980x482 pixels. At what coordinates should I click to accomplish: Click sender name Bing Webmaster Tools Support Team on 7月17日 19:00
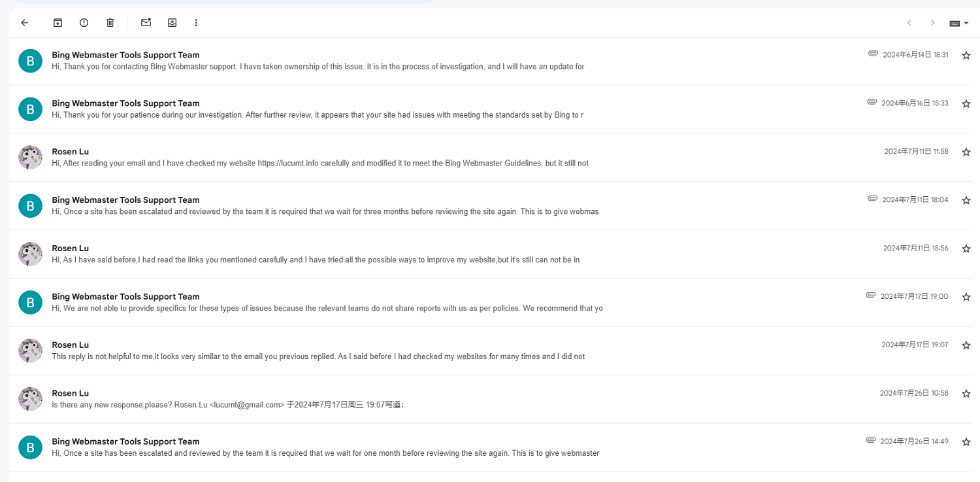pyautogui.click(x=125, y=296)
